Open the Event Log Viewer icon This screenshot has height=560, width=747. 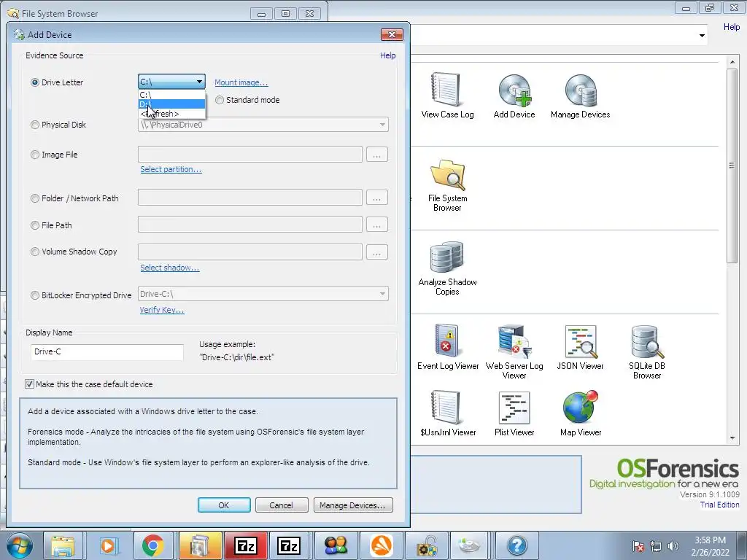click(447, 346)
